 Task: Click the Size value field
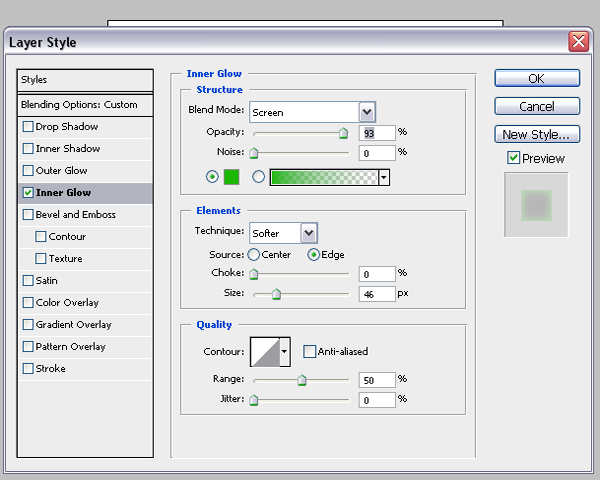(x=377, y=294)
